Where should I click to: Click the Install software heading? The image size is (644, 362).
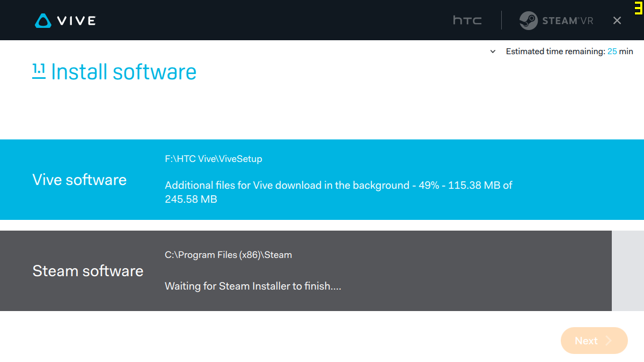(x=123, y=72)
